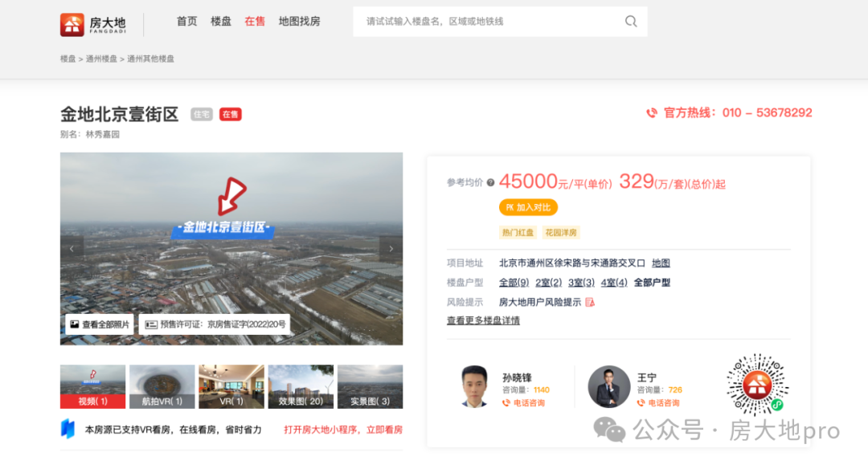Open 查看更多楼盘详情
This screenshot has width=868, height=465.
483,320
